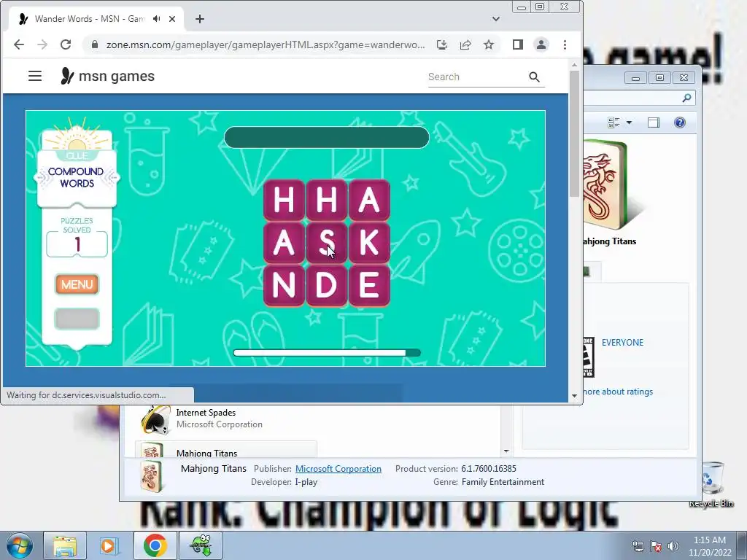Click the share page icon
Viewport: 747px width, 560px height.
465,44
